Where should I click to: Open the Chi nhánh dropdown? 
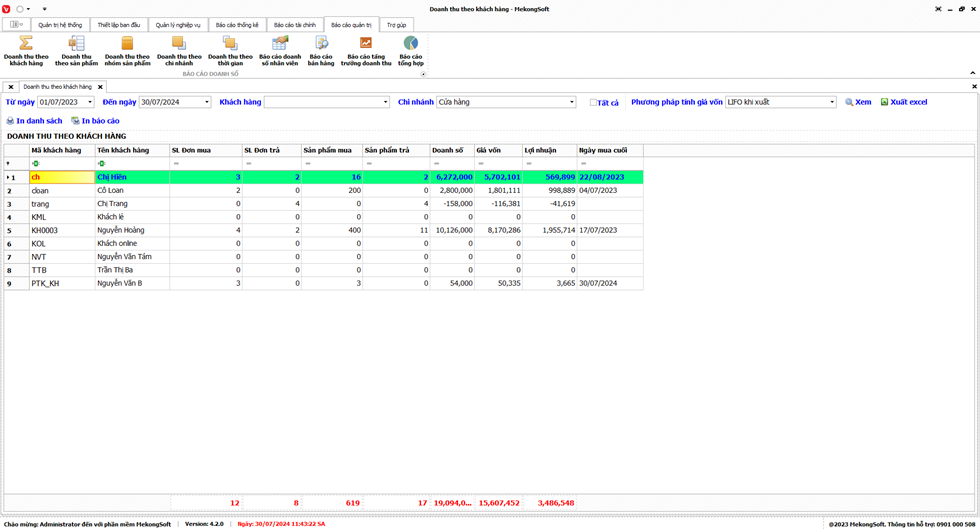[572, 102]
